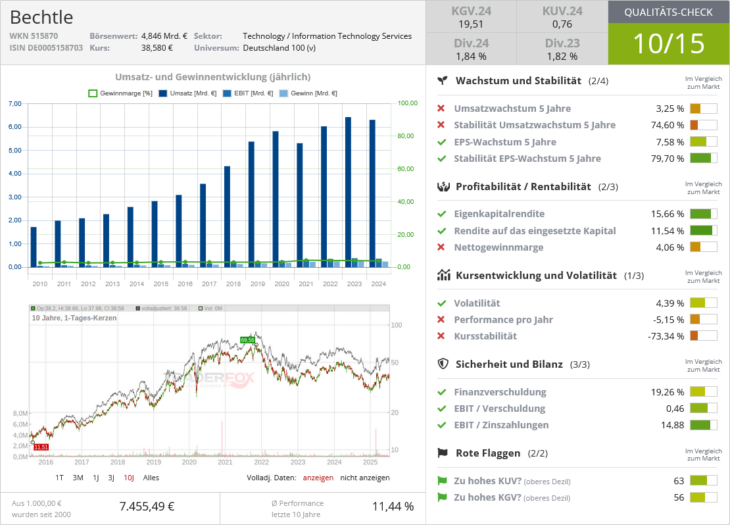Screen dimensions: 730x525
Task: Click the KGV.24 value 19,51
Action: point(471,24)
